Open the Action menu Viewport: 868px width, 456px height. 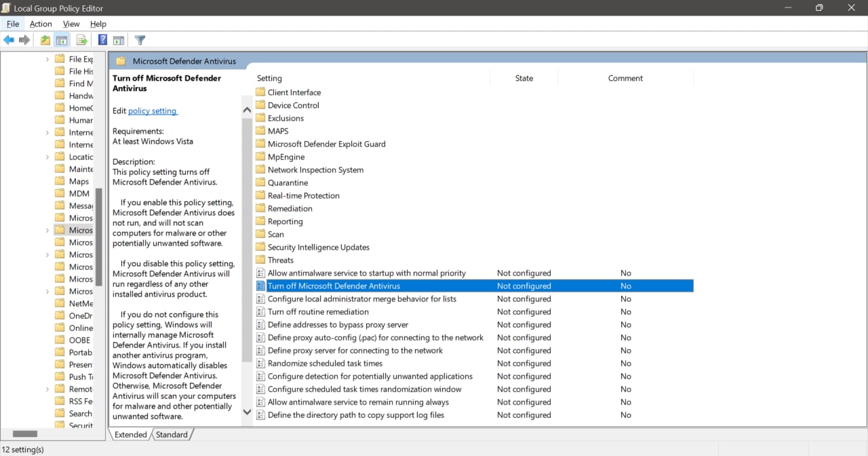point(41,24)
